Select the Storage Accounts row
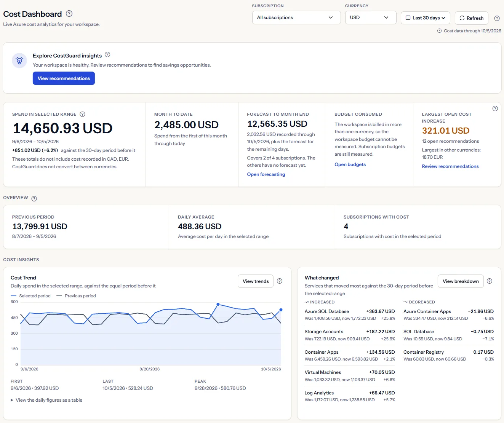This screenshot has width=504, height=423. (350, 335)
